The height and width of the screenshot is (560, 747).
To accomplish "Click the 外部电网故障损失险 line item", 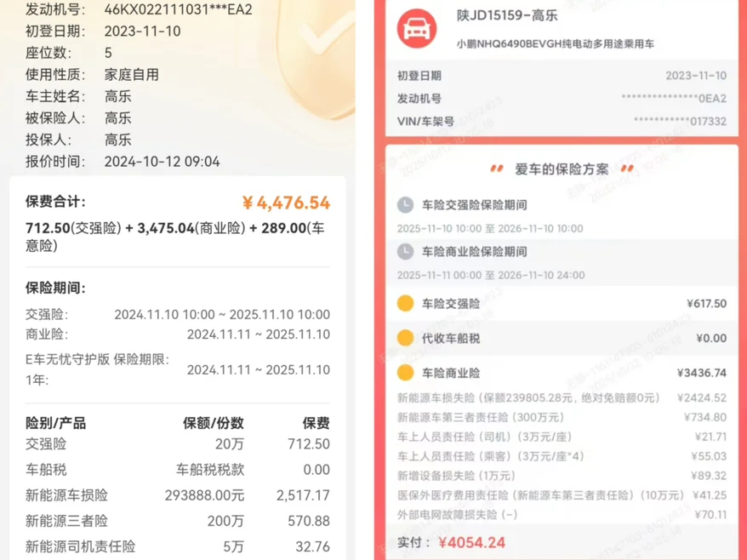I will [458, 514].
